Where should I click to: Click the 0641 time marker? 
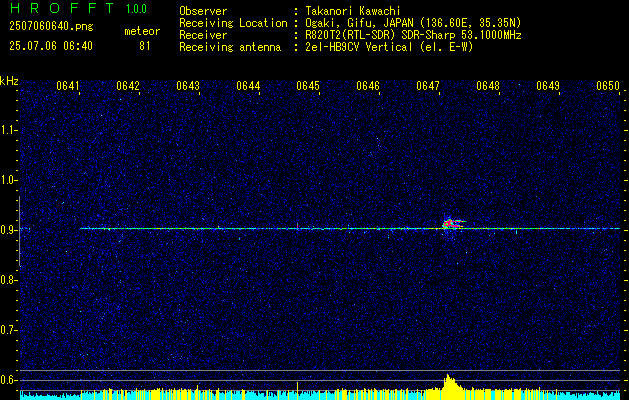pos(68,86)
